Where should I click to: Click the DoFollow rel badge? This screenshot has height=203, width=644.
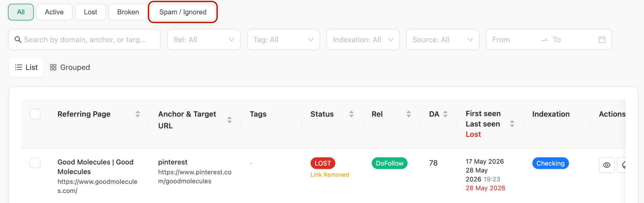click(390, 163)
